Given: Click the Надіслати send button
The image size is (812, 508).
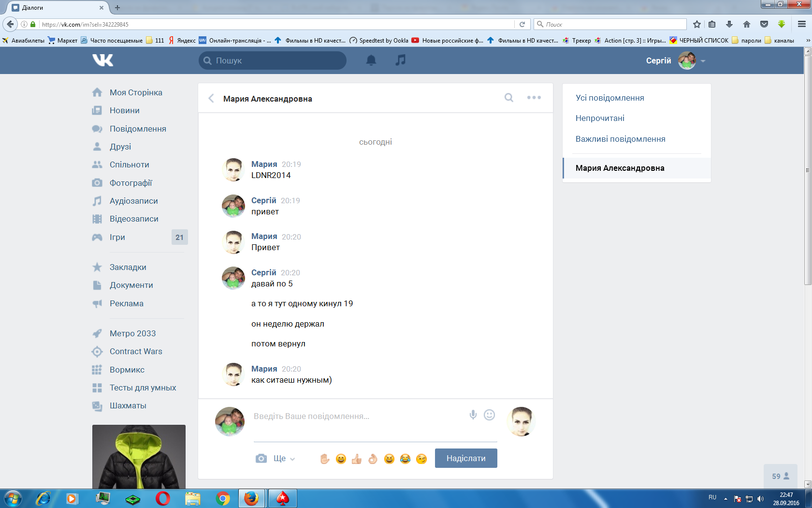Looking at the screenshot, I should [466, 458].
